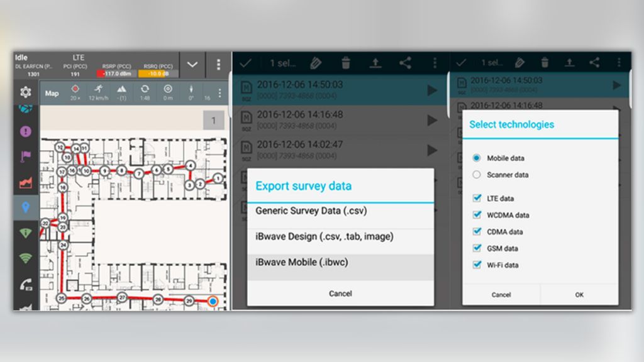Uncheck the CDMA data checkbox

tap(477, 231)
